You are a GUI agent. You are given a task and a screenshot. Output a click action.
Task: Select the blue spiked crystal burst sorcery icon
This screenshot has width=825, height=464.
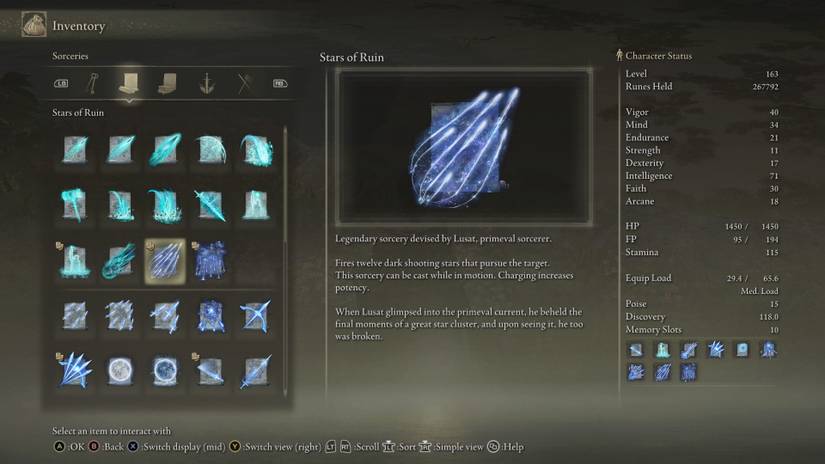click(x=75, y=370)
